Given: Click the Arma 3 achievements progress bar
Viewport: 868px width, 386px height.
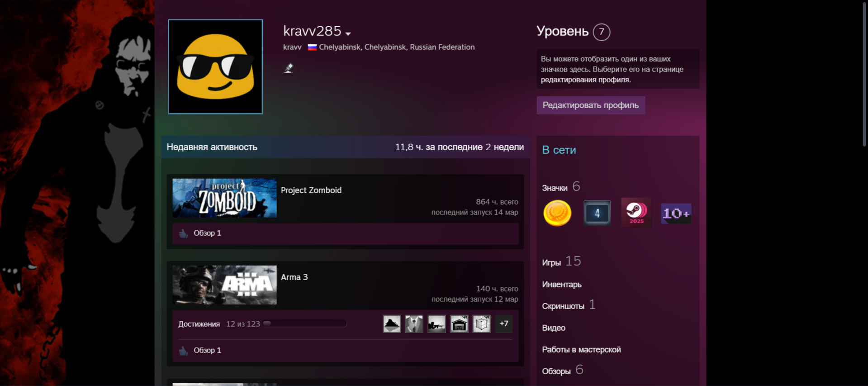Looking at the screenshot, I should pyautogui.click(x=304, y=324).
